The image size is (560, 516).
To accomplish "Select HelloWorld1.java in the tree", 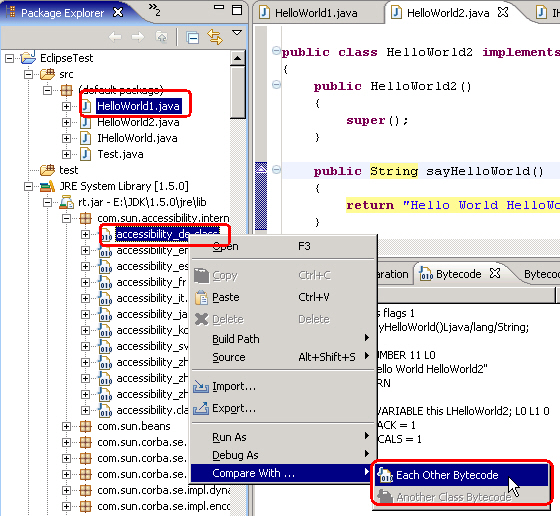I will [x=139, y=106].
